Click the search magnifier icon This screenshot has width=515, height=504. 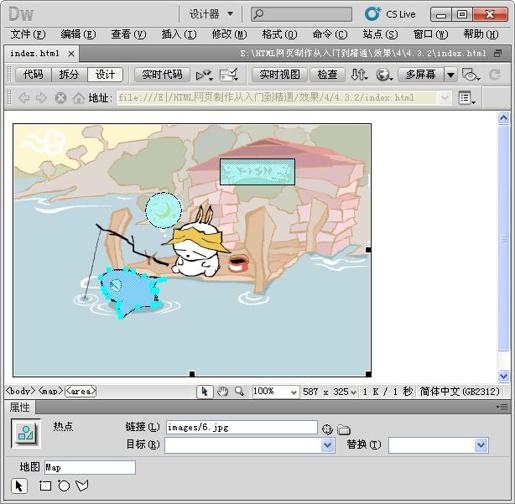click(258, 14)
